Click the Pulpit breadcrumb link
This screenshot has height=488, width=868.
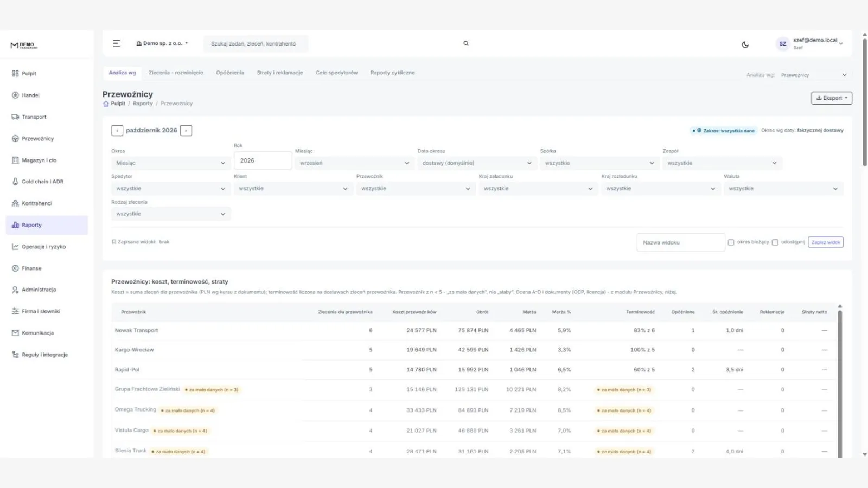118,104
